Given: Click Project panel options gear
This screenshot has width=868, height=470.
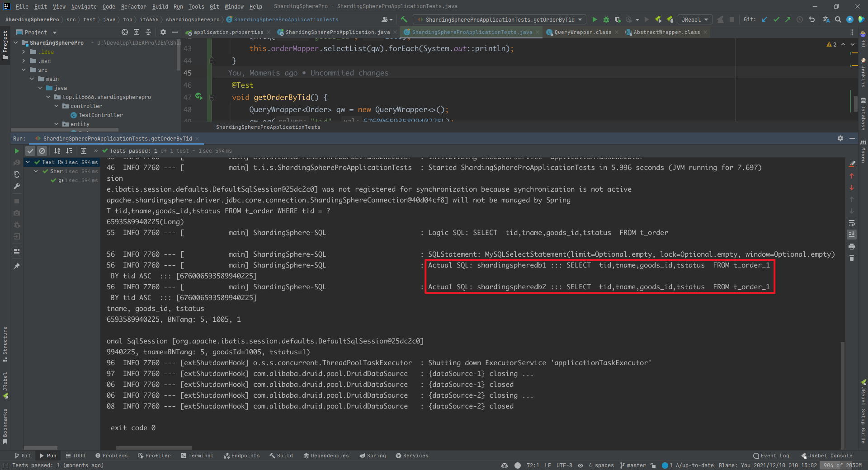Looking at the screenshot, I should point(163,32).
